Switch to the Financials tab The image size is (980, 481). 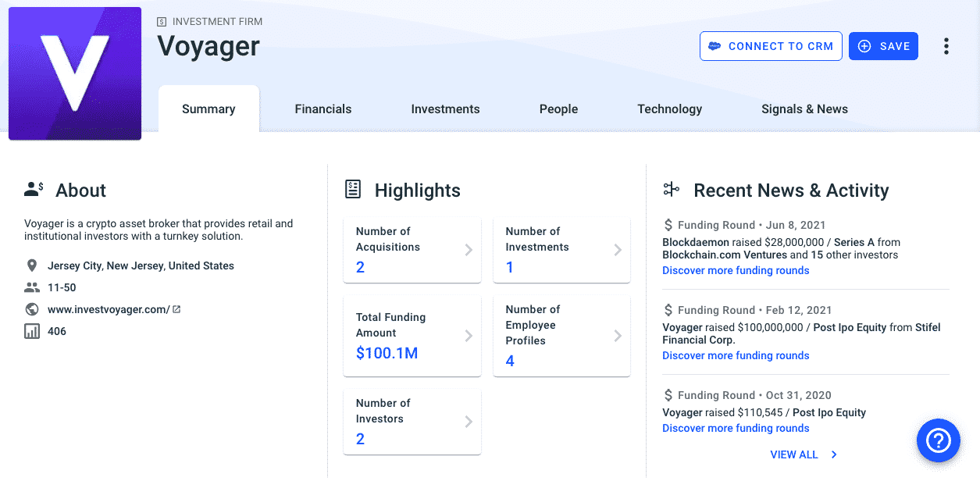pos(323,109)
